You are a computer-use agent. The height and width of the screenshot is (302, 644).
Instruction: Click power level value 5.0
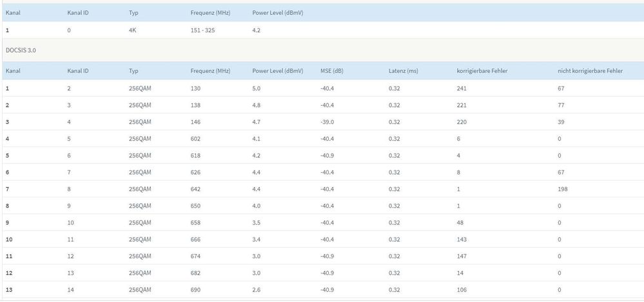tap(257, 88)
